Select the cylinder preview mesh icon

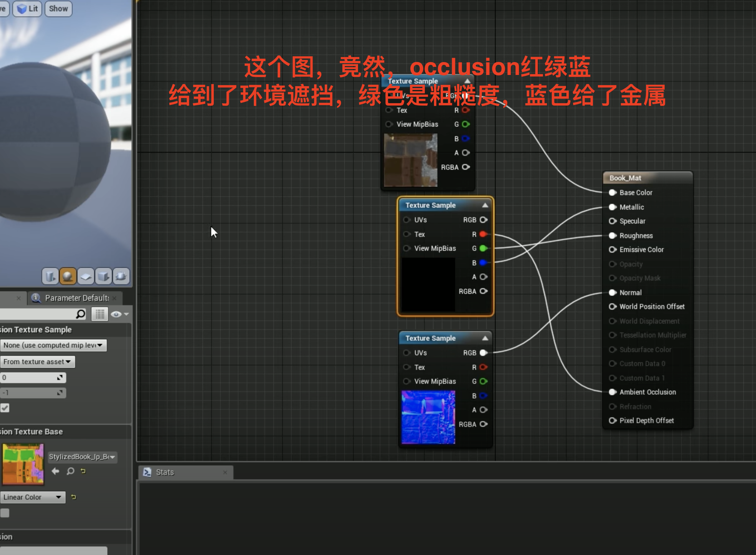(x=50, y=276)
